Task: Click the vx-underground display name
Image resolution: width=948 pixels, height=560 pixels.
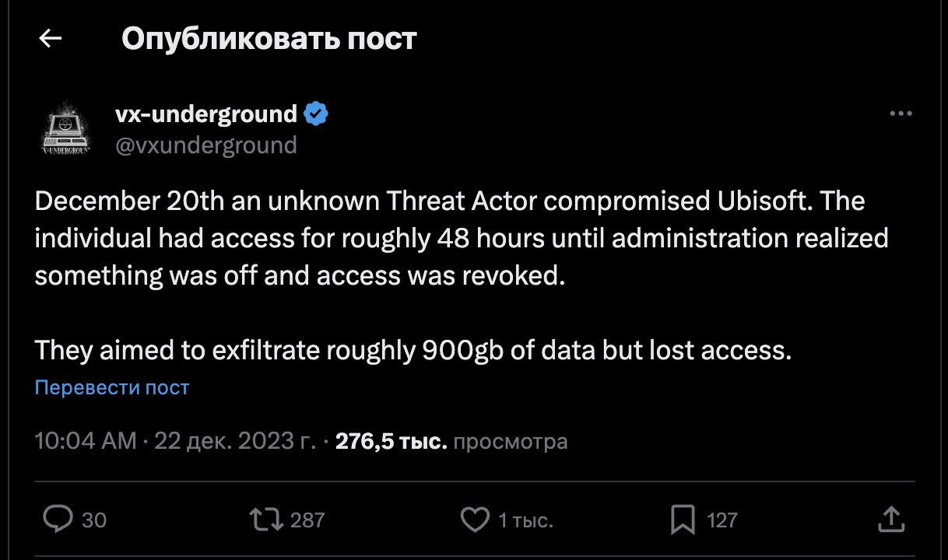Action: point(205,114)
